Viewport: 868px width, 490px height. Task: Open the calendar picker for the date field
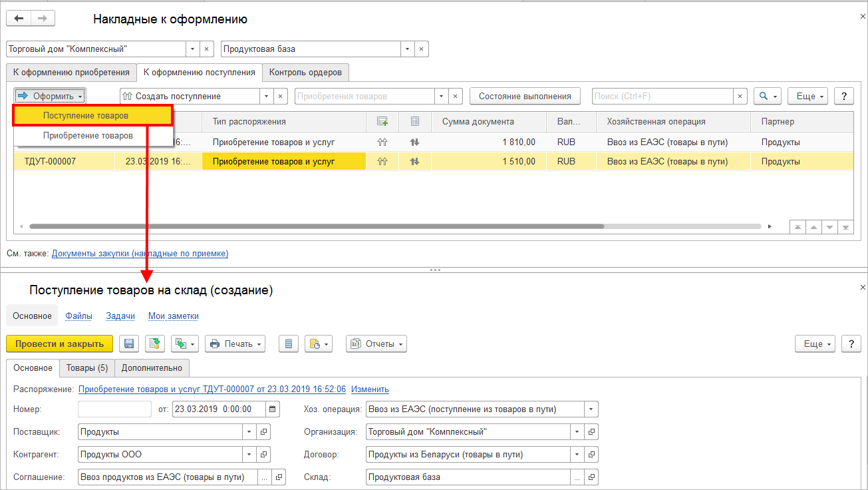(x=273, y=409)
